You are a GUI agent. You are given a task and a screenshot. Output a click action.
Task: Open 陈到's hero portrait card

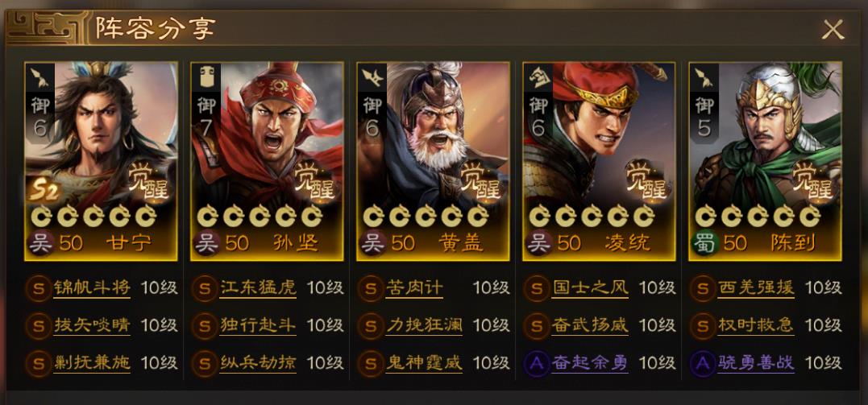pos(765,160)
